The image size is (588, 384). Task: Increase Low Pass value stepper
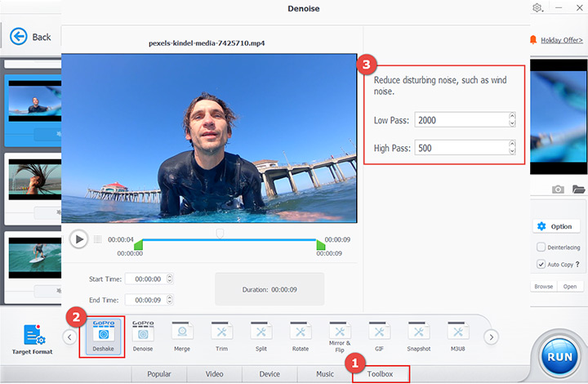[512, 116]
